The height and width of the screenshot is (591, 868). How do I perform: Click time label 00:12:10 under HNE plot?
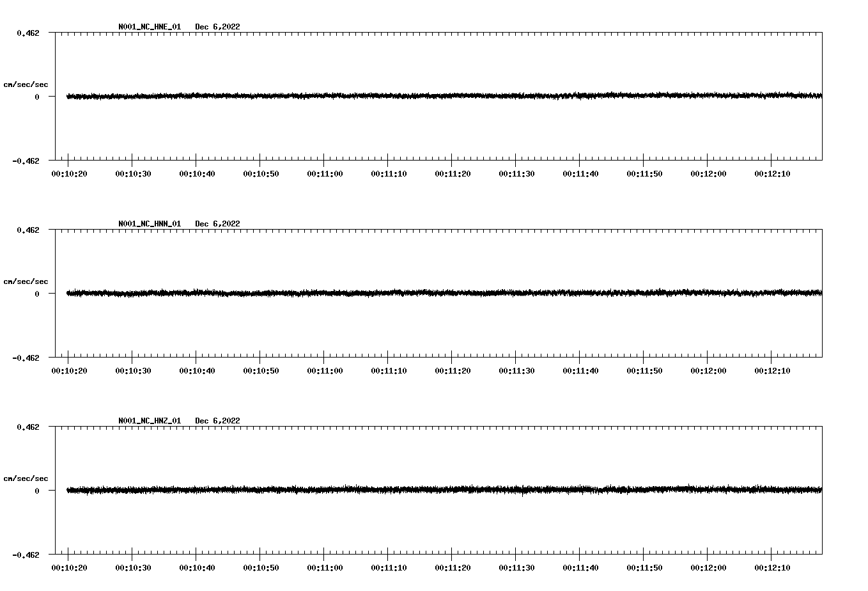click(772, 174)
